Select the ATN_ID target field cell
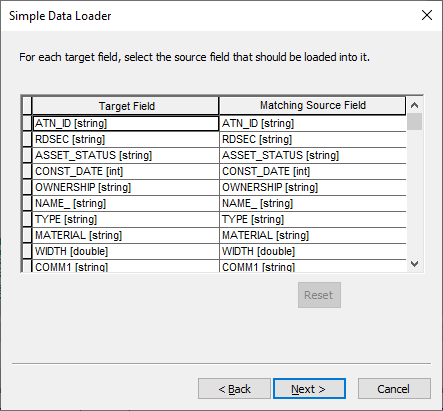The image size is (443, 411). [126, 123]
